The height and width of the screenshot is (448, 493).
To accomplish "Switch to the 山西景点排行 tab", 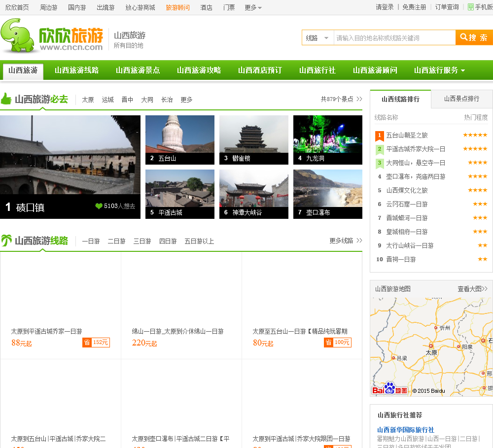I will pos(461,99).
